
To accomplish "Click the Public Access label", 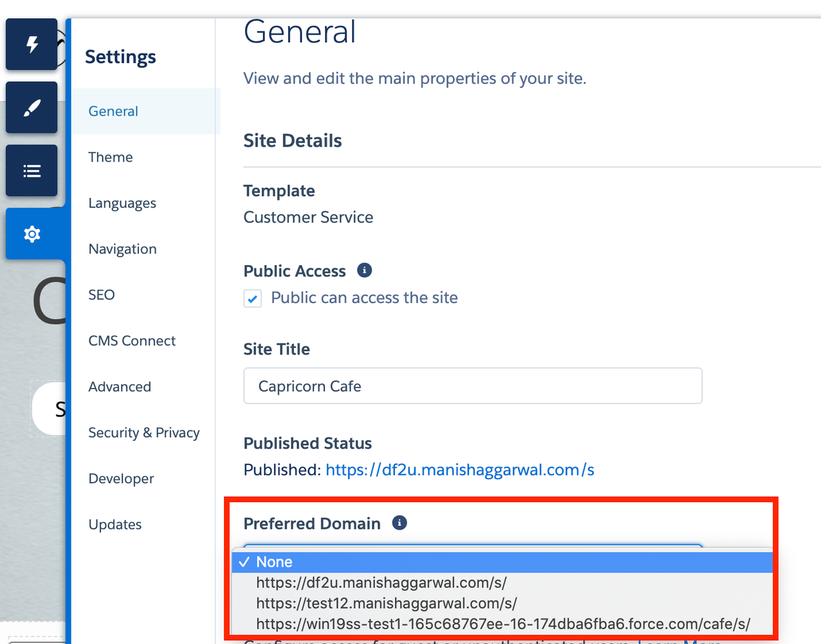I will 295,271.
